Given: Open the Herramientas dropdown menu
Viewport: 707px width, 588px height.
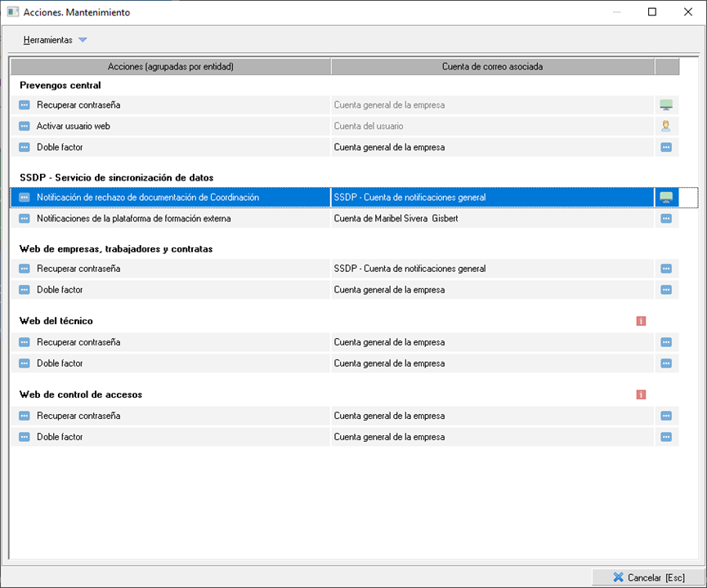Looking at the screenshot, I should [48, 40].
